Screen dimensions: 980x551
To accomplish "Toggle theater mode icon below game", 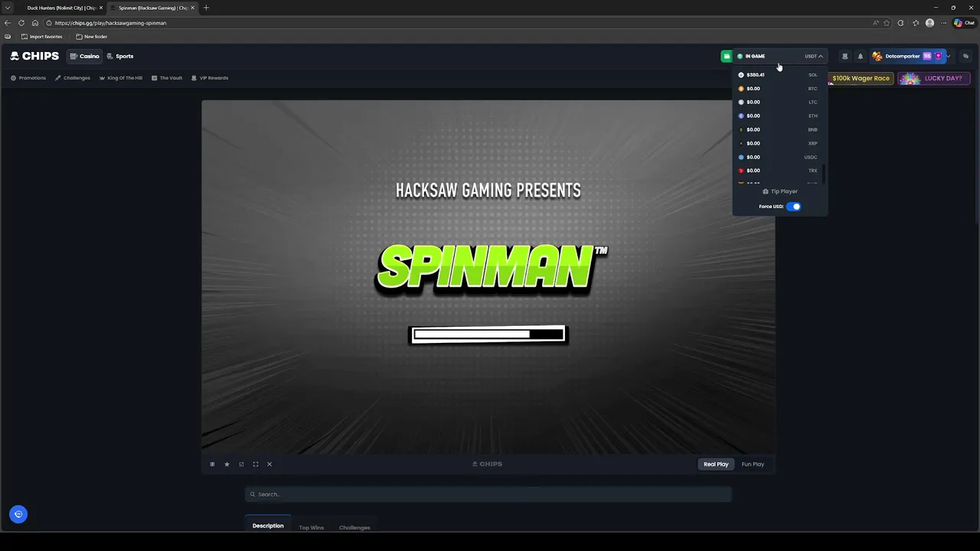I will click(x=212, y=465).
